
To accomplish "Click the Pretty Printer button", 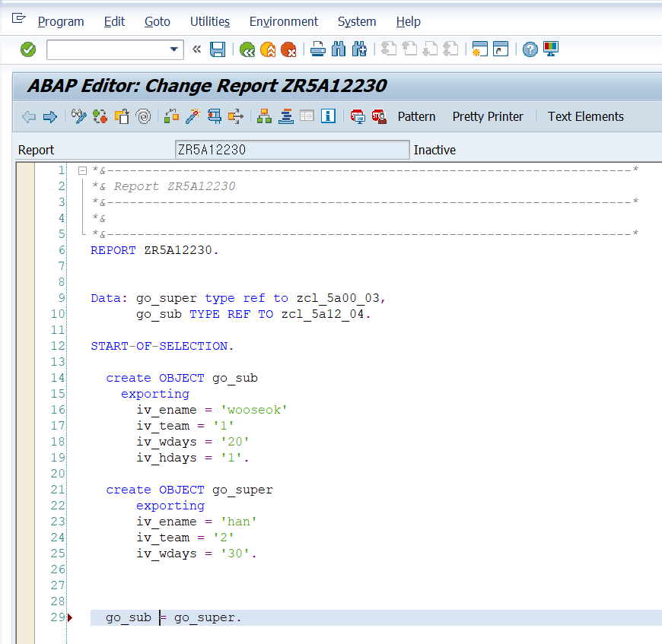I will pos(488,116).
